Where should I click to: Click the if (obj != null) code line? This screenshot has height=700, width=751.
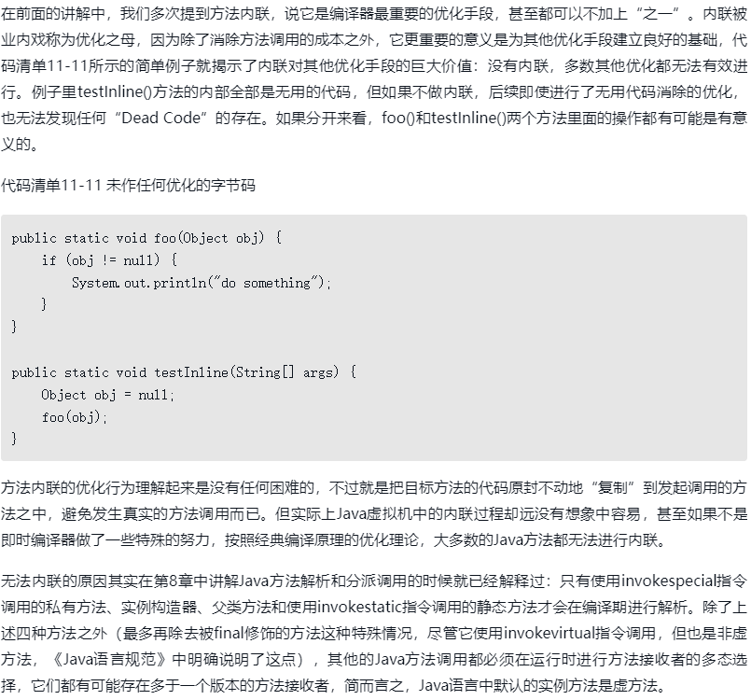tap(109, 260)
